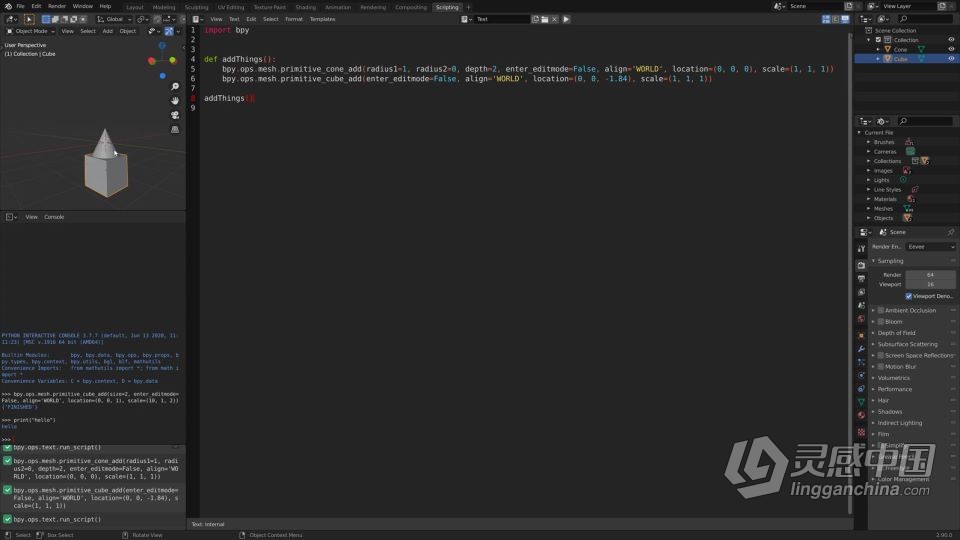Uncheck the Collection exclude checkbox
Screen dimensions: 960x540
[x=878, y=40]
